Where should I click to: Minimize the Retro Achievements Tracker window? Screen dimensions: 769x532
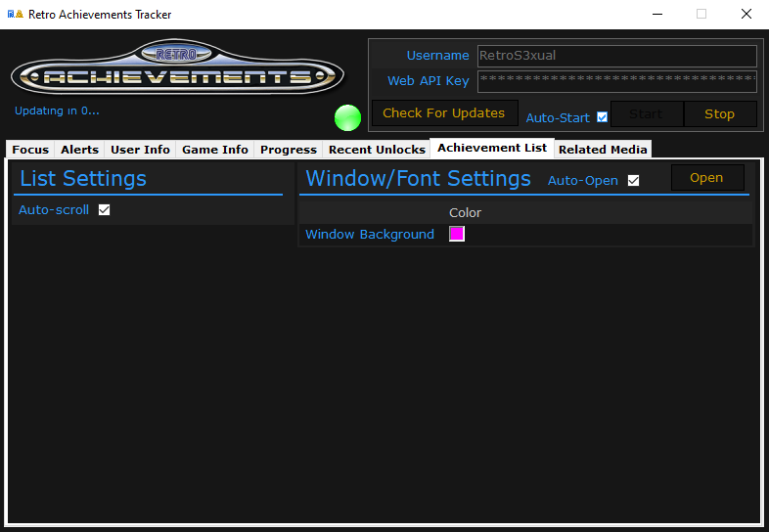(657, 15)
